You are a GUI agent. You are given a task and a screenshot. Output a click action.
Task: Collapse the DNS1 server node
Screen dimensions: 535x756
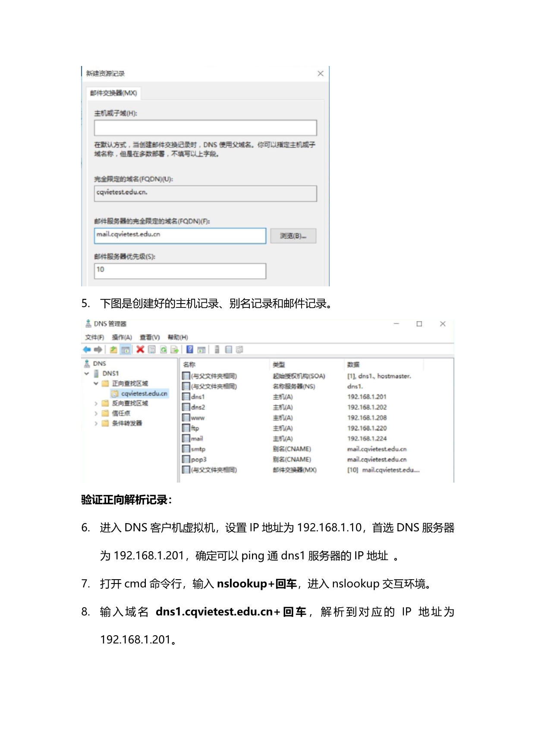[87, 373]
